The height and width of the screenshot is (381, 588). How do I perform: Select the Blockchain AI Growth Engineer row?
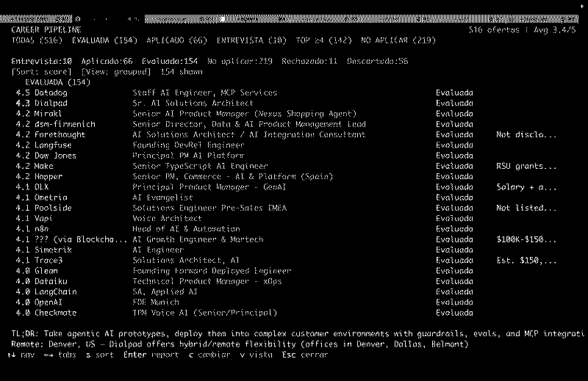[x=286, y=239]
